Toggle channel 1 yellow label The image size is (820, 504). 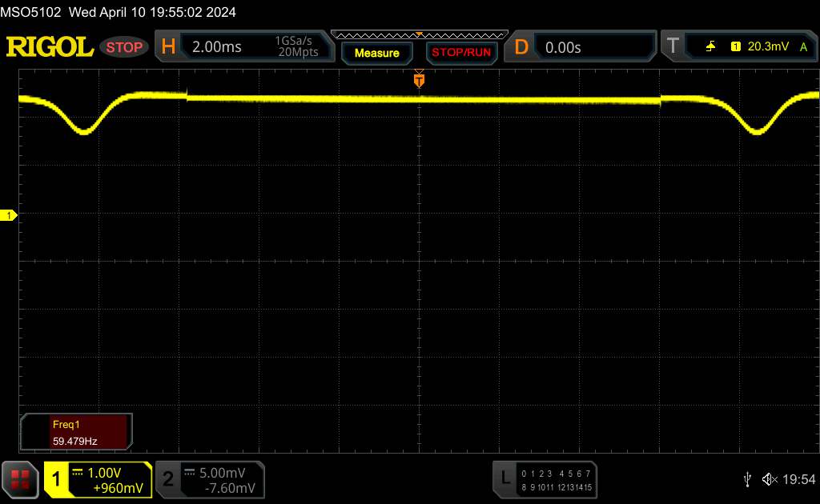pos(56,479)
